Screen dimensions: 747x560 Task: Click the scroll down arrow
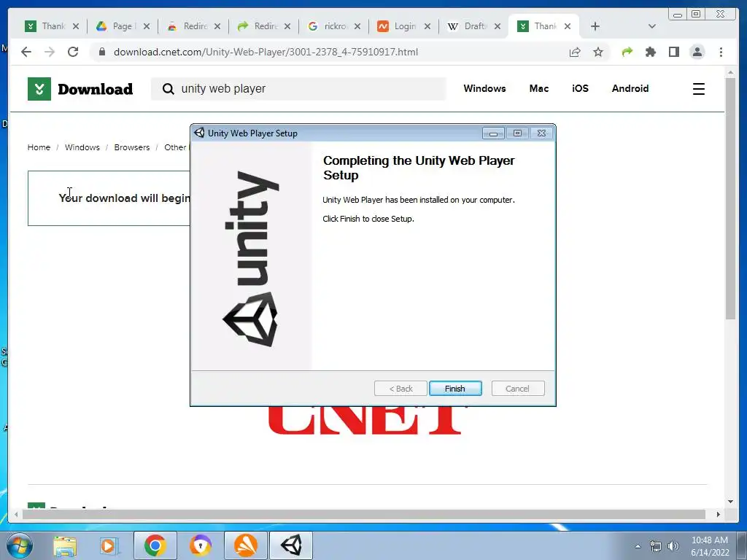(x=730, y=502)
